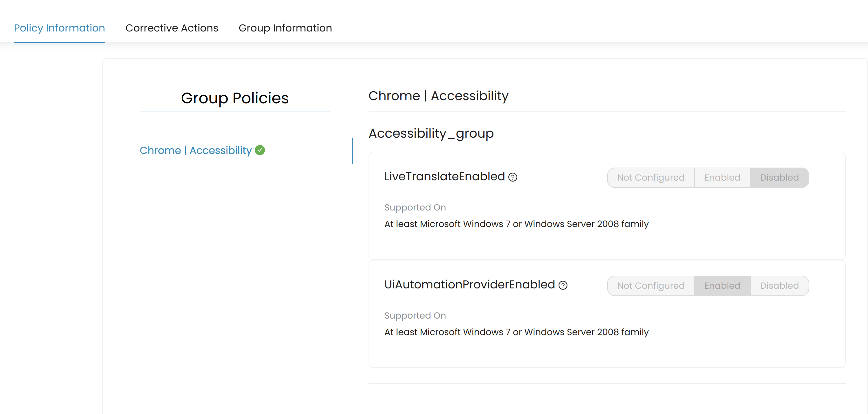Show help for UiAutomationProviderEnabled

[563, 286]
